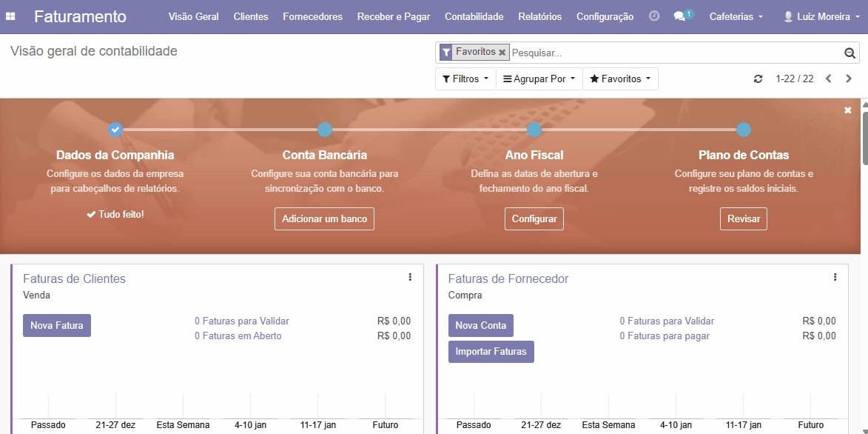This screenshot has height=434, width=868.
Task: Expand the Agrupar Por dropdown
Action: 539,79
